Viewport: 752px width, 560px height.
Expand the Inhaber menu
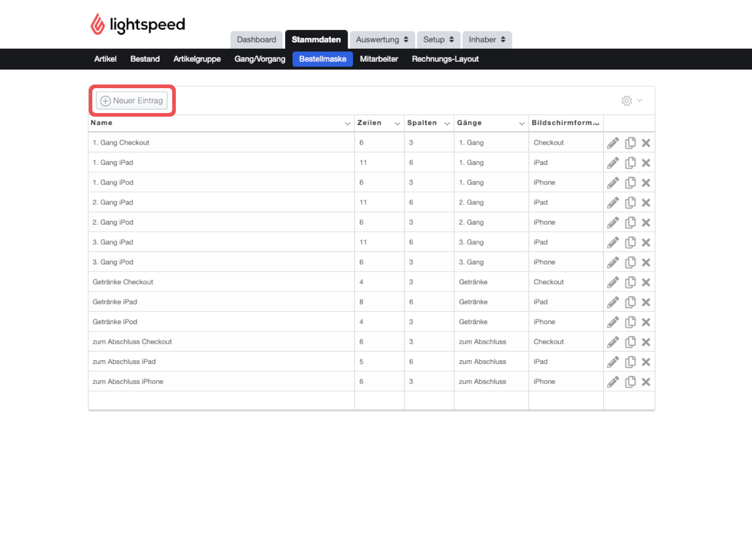pos(487,40)
